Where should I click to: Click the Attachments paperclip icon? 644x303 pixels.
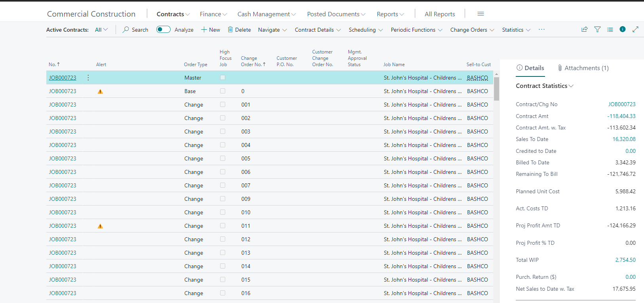(x=560, y=68)
